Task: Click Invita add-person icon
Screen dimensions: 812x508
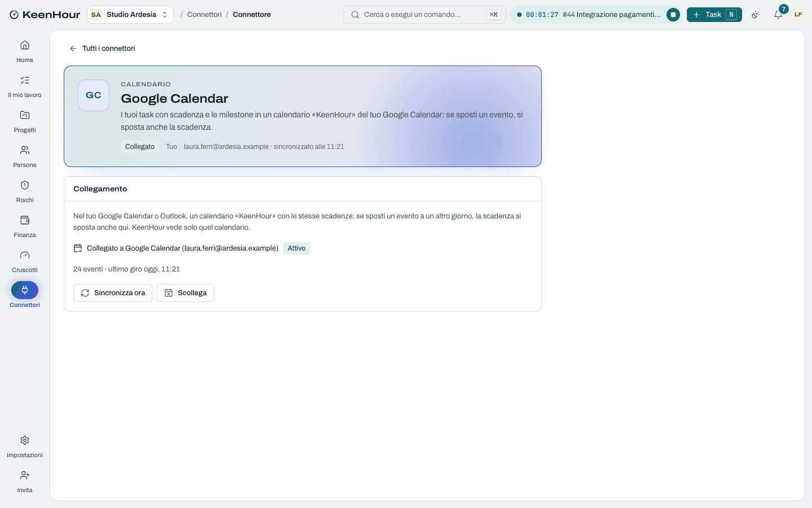Action: (25, 475)
